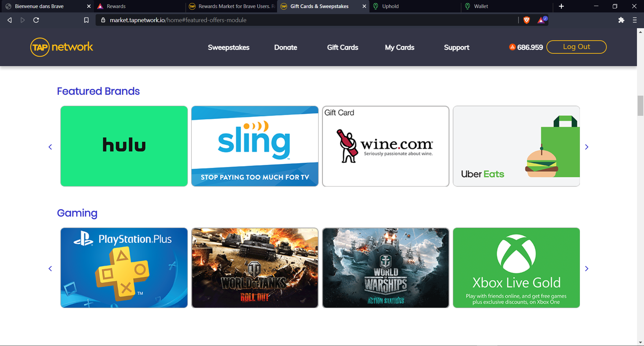Show previous Featured Brands cards
The image size is (644, 346).
point(50,147)
